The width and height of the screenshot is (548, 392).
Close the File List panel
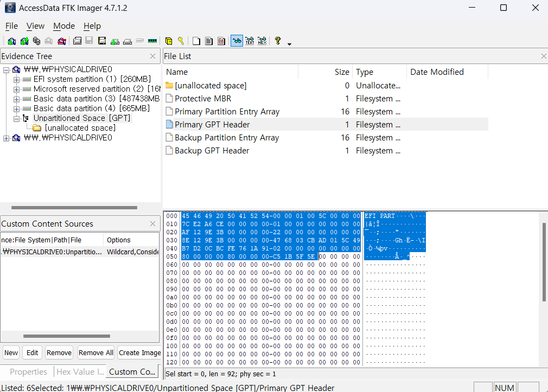(x=544, y=56)
